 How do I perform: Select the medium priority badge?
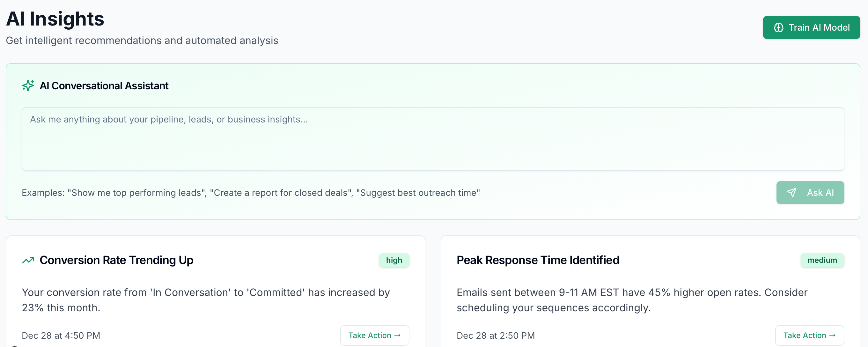pyautogui.click(x=822, y=260)
